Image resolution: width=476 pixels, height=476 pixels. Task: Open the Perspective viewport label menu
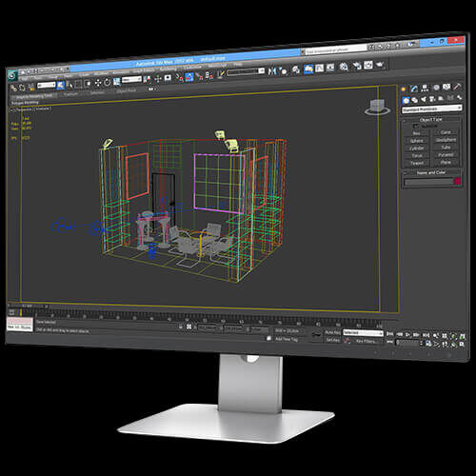tap(24, 109)
